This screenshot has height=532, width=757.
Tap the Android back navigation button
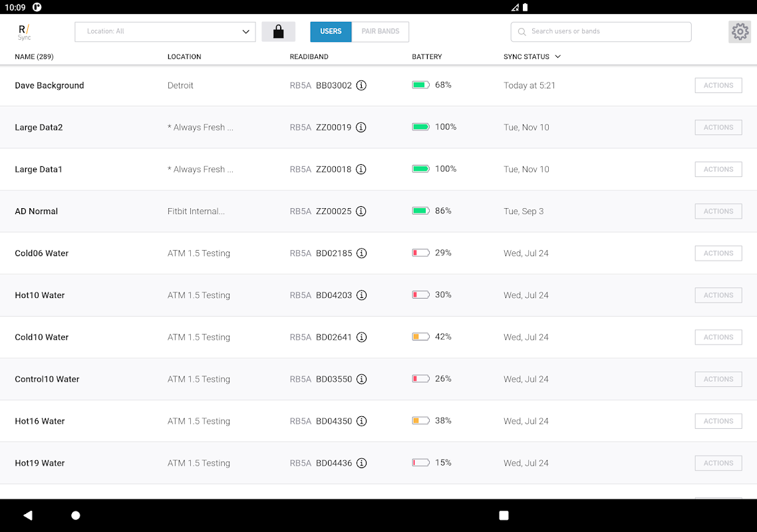click(28, 515)
